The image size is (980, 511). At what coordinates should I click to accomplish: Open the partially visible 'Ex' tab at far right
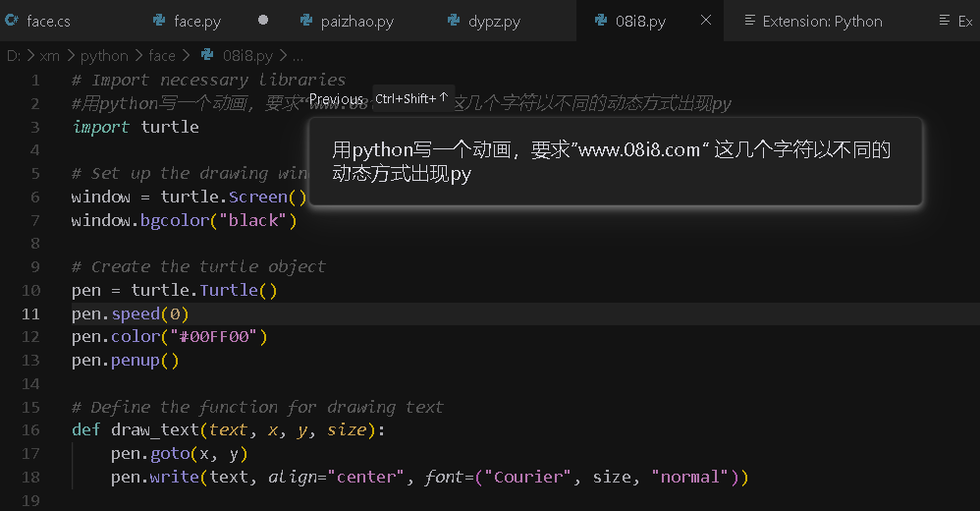pyautogui.click(x=963, y=21)
